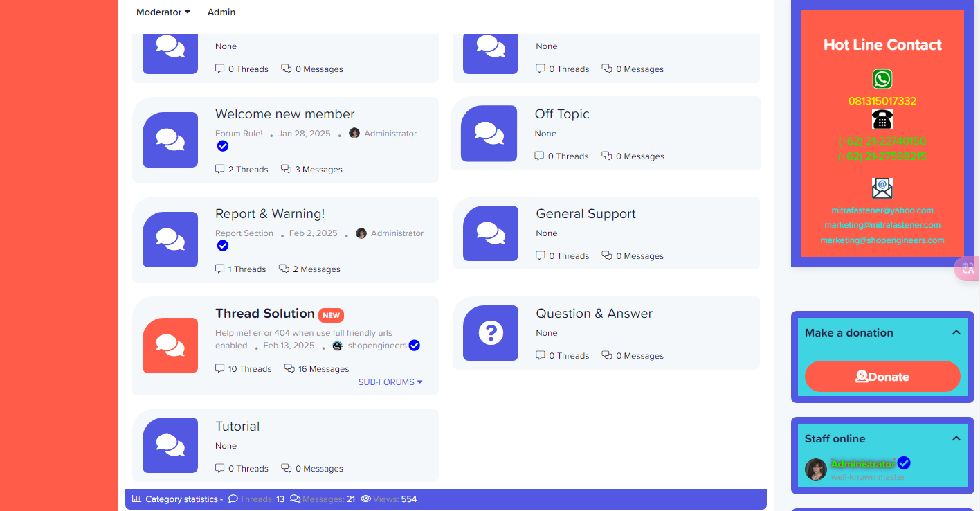Open the Thread Solution forum title

click(x=265, y=314)
